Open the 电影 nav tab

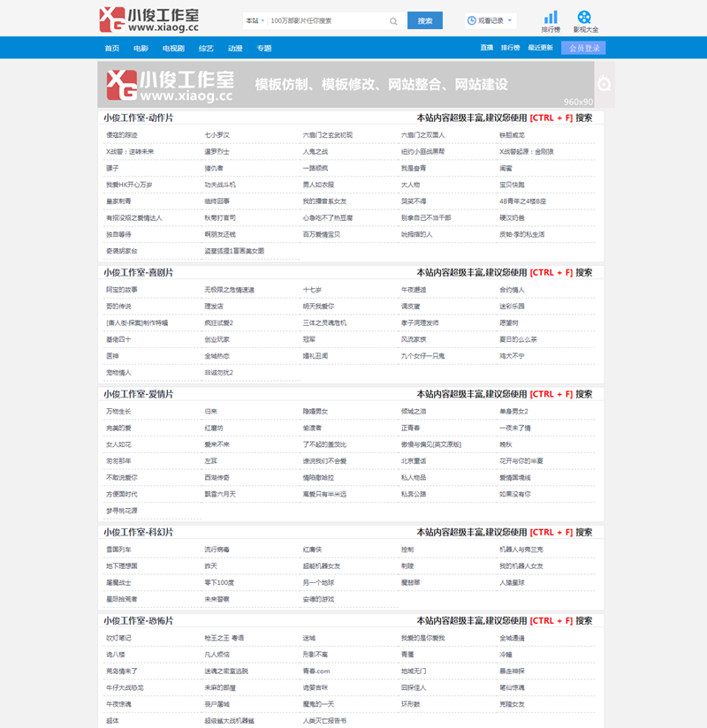tap(141, 49)
